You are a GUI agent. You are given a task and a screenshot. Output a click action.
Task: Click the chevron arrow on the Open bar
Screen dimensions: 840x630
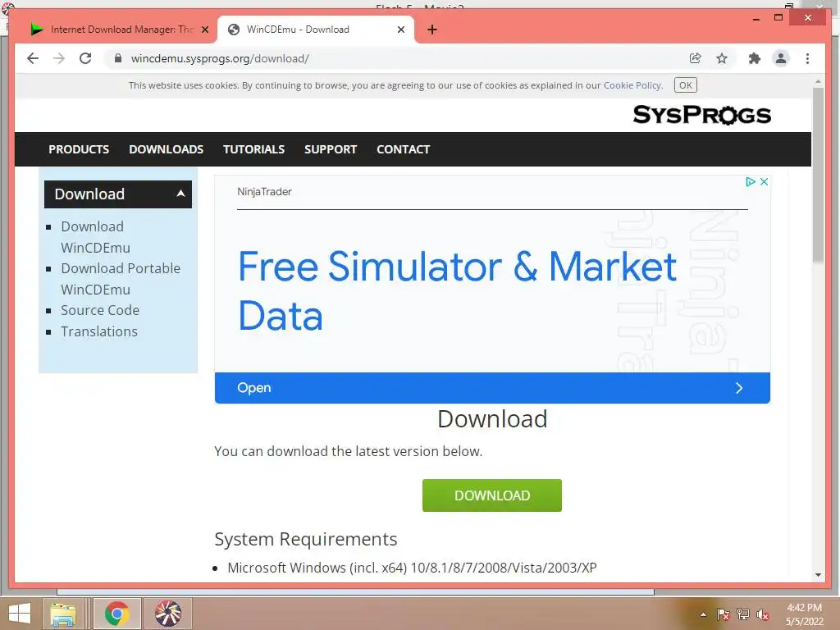tap(739, 388)
